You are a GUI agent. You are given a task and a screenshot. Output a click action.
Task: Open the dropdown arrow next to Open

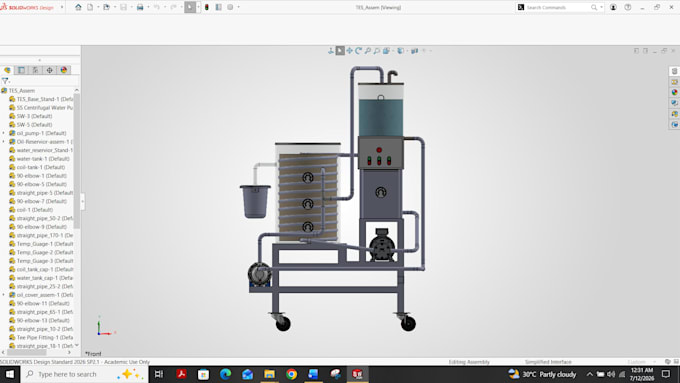point(114,7)
